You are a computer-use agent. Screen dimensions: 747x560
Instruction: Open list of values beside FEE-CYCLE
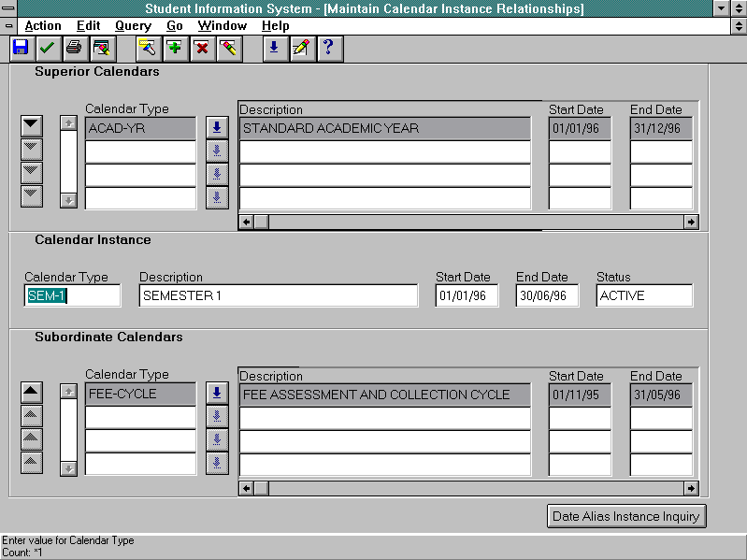point(217,394)
